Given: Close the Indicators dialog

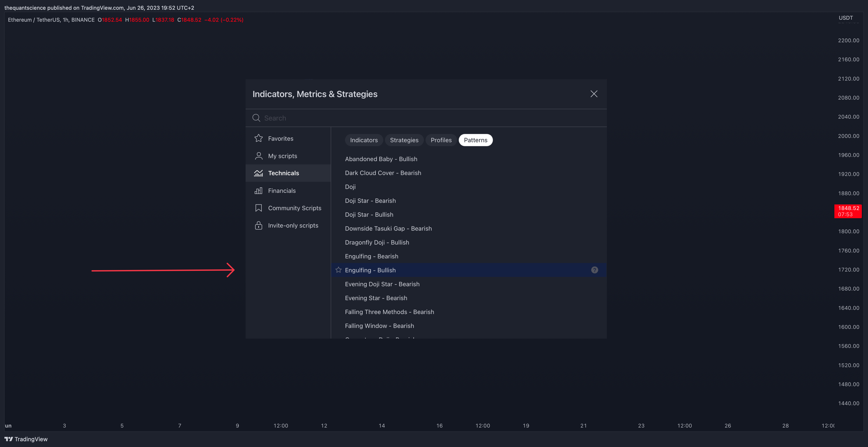Looking at the screenshot, I should click(x=594, y=94).
